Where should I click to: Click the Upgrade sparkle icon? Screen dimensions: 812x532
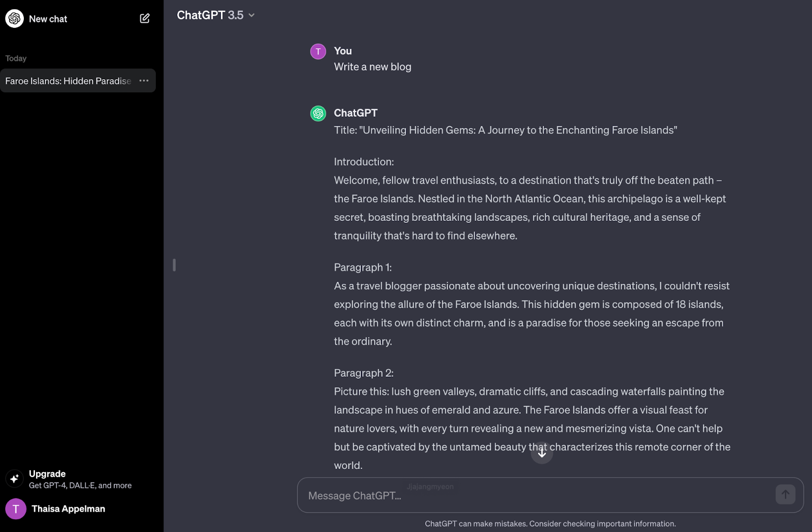pyautogui.click(x=15, y=479)
